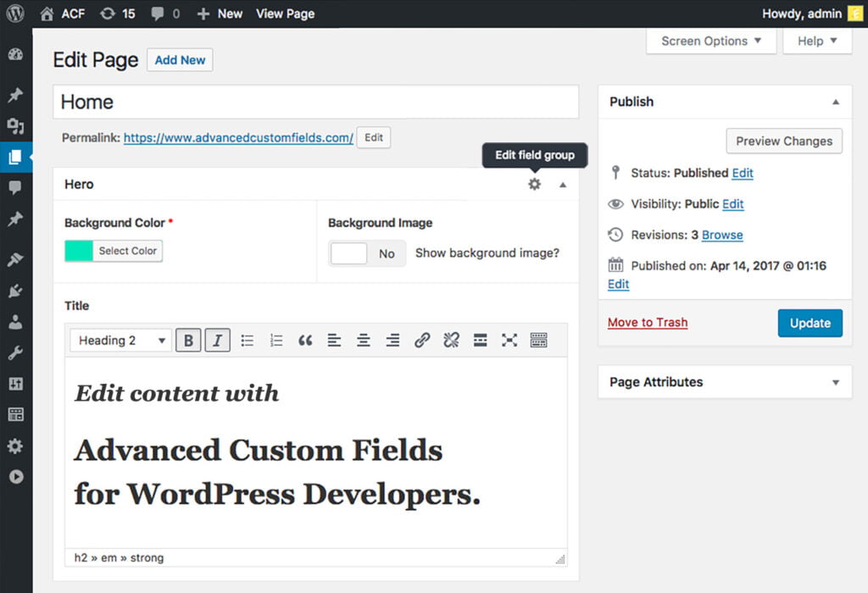The height and width of the screenshot is (593, 868).
Task: Open the Heading 2 format dropdown
Action: click(x=119, y=340)
